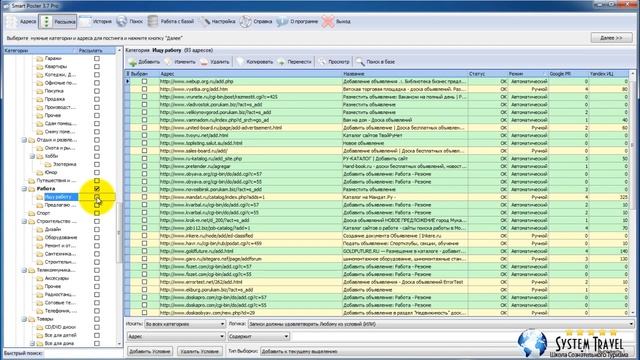Click the red Выход exit icon
The height and width of the screenshot is (360, 640).
328,22
